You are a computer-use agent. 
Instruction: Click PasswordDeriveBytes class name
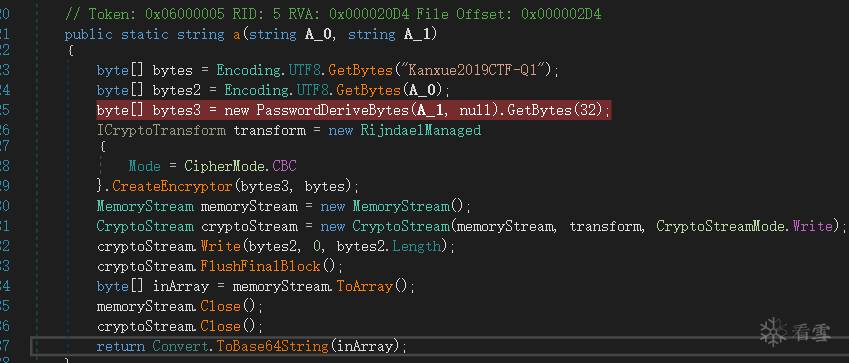point(332,111)
